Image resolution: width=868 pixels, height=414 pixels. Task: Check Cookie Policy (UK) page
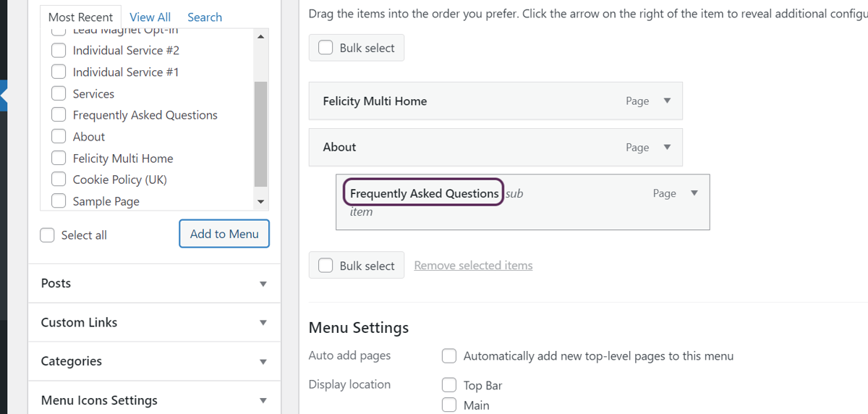pyautogui.click(x=59, y=179)
